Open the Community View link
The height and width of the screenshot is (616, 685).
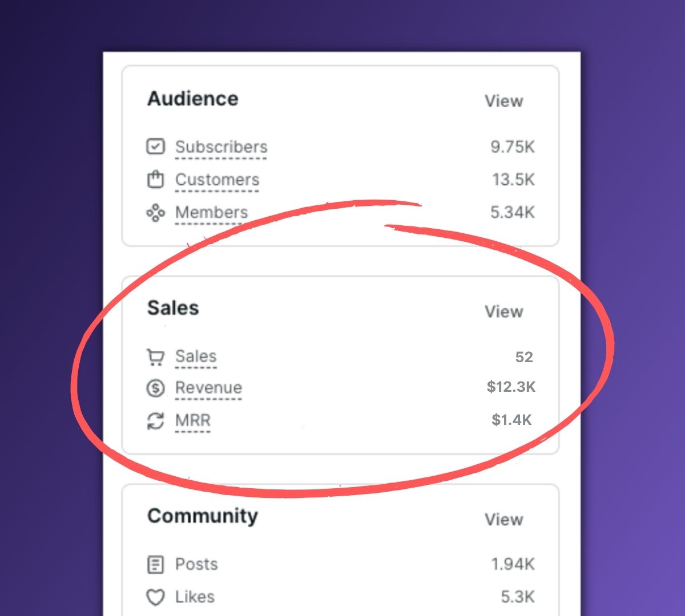tap(503, 520)
